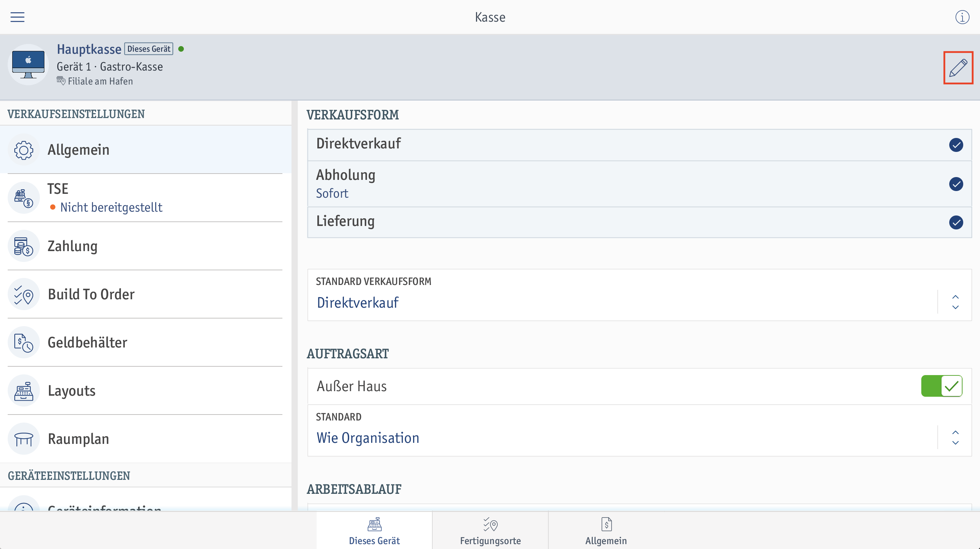The width and height of the screenshot is (980, 549).
Task: Open the Standard Wie Organisation dropdown
Action: [640, 430]
